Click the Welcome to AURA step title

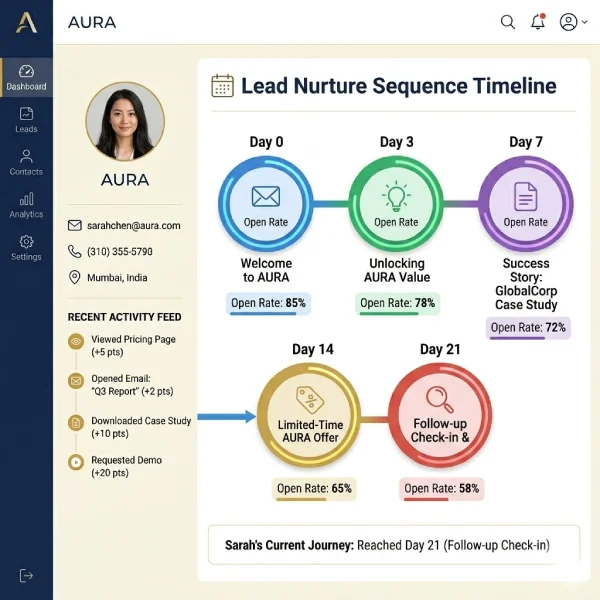click(x=266, y=270)
